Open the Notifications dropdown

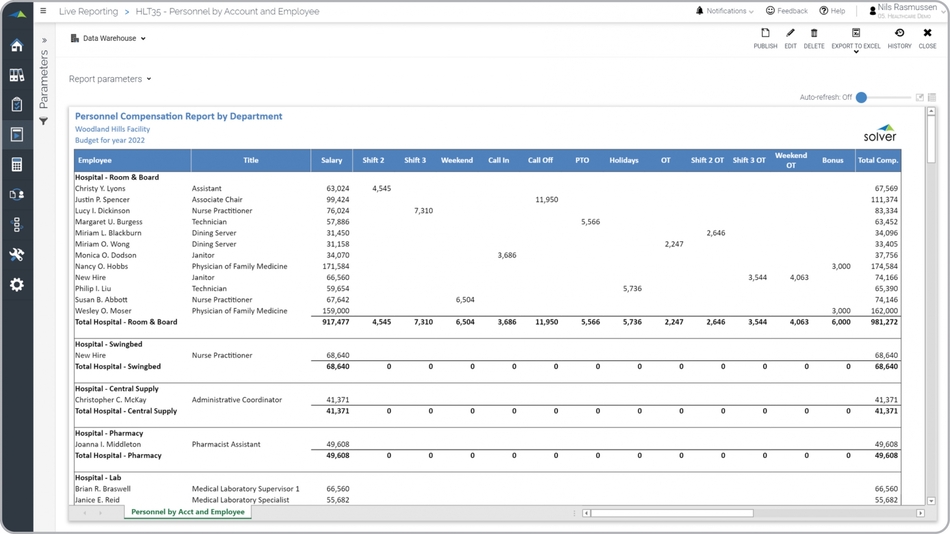[x=724, y=11]
